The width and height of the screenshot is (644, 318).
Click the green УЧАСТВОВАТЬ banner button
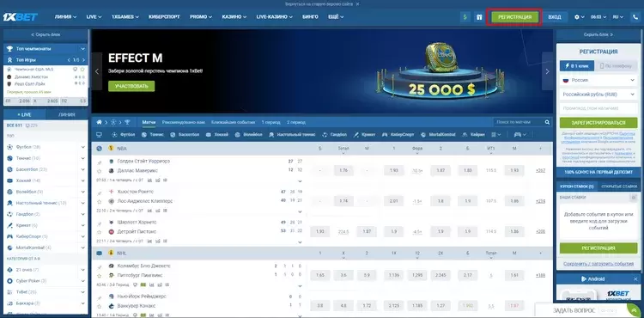click(x=131, y=86)
